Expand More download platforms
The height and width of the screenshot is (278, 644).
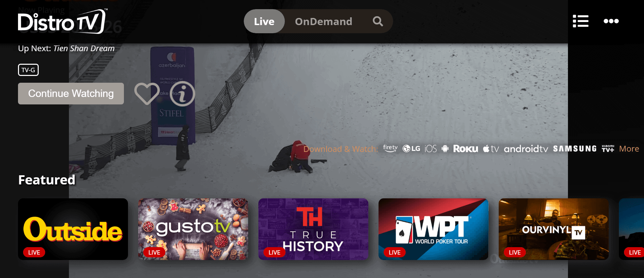tap(629, 148)
